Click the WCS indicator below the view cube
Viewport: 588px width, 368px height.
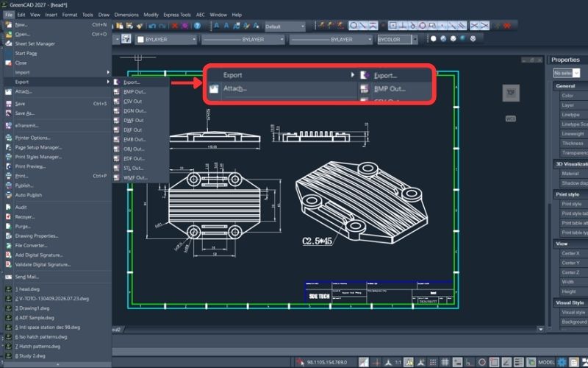coord(510,118)
